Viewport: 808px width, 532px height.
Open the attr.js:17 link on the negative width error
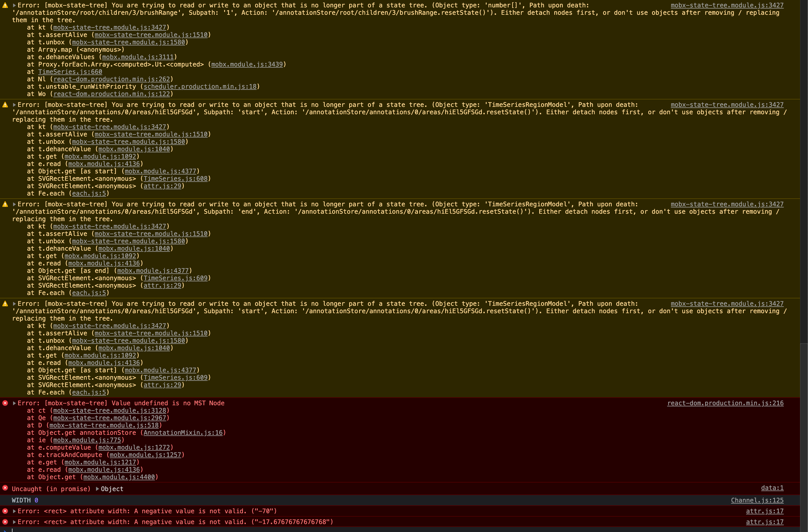pyautogui.click(x=764, y=511)
